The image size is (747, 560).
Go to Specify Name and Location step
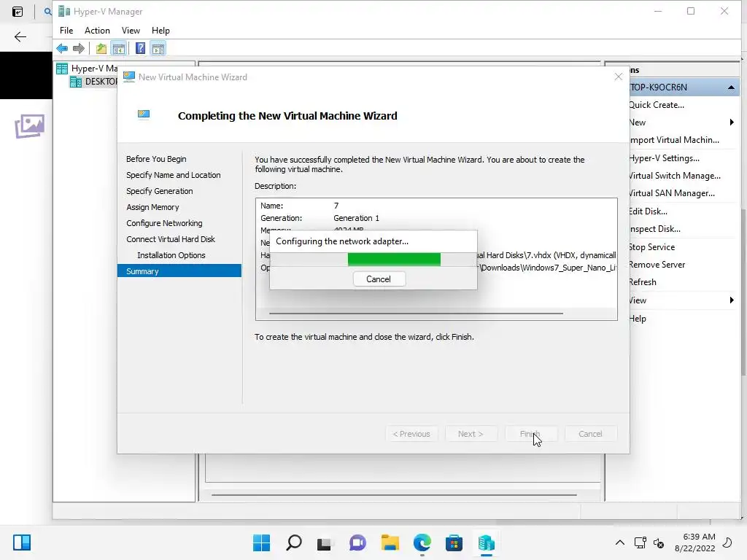(174, 175)
